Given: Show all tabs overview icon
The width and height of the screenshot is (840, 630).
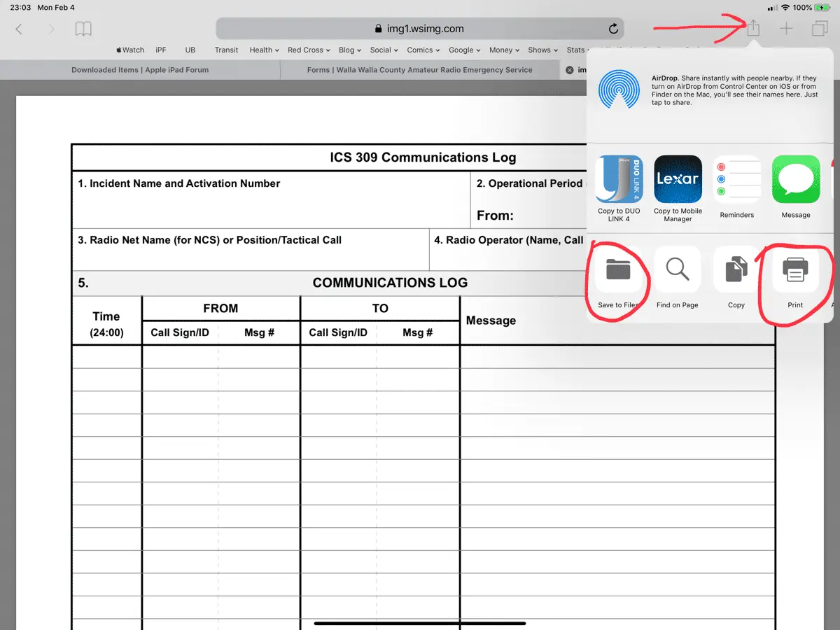Looking at the screenshot, I should pyautogui.click(x=819, y=29).
